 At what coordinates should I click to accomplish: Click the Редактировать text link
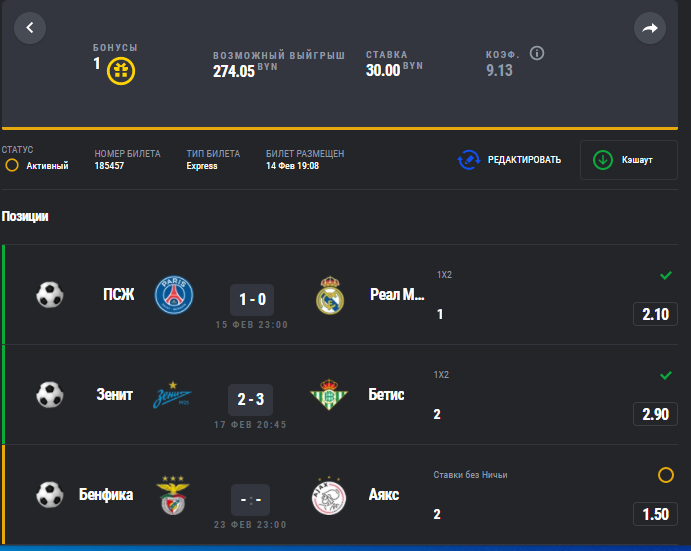524,160
